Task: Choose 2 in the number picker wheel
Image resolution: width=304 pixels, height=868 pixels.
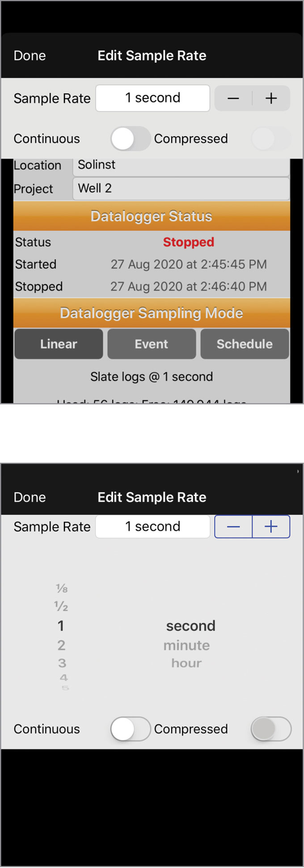Action: click(61, 645)
